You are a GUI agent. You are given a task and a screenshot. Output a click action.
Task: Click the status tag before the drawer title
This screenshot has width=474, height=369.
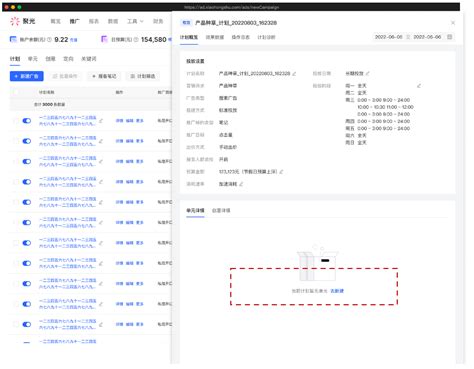click(x=186, y=23)
